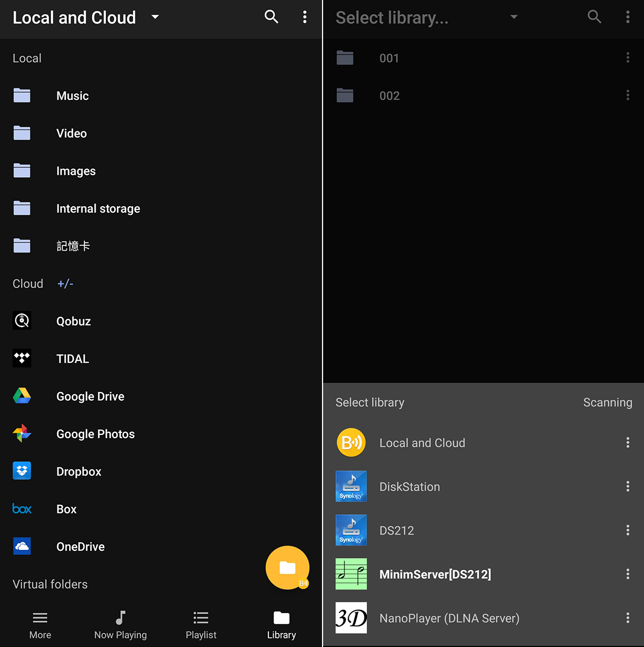Click the Scanning status text
644x647 pixels.
tap(608, 403)
